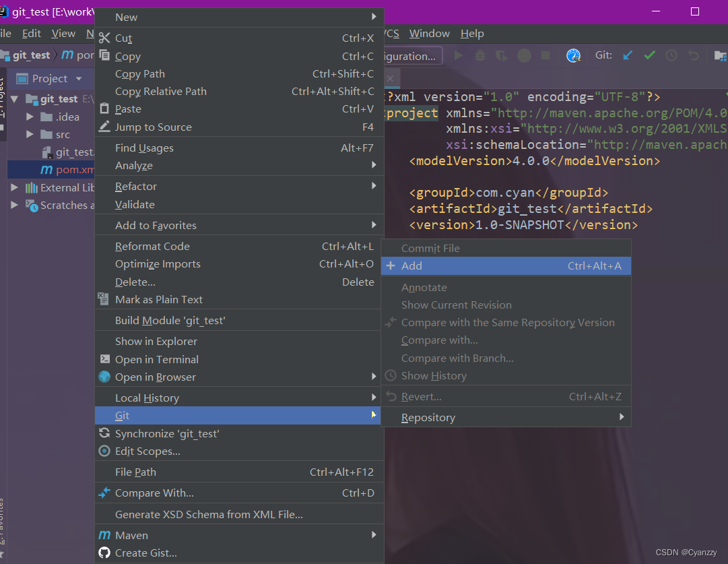Choose Add in the Git submenu
Image resolution: width=728 pixels, height=564 pixels.
(506, 265)
